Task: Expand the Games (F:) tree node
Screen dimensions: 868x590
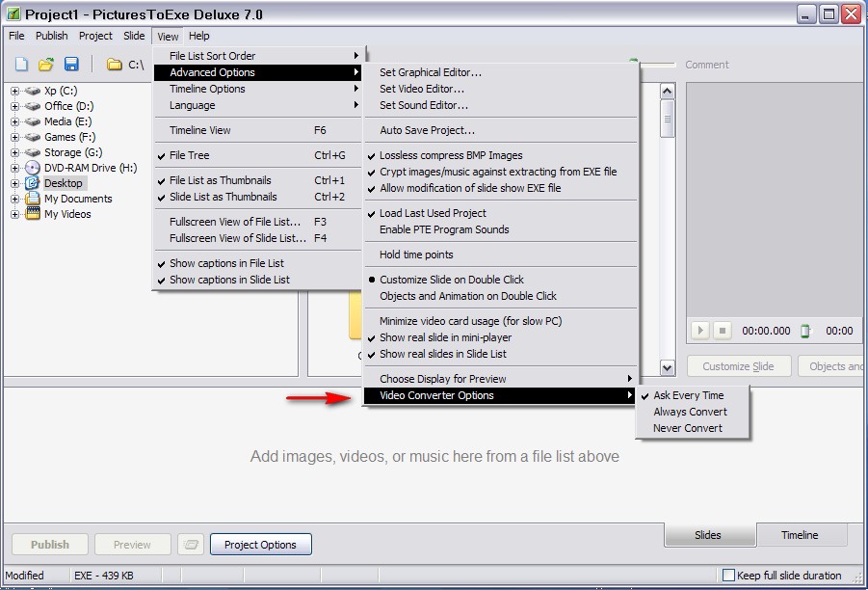Action: 15,138
